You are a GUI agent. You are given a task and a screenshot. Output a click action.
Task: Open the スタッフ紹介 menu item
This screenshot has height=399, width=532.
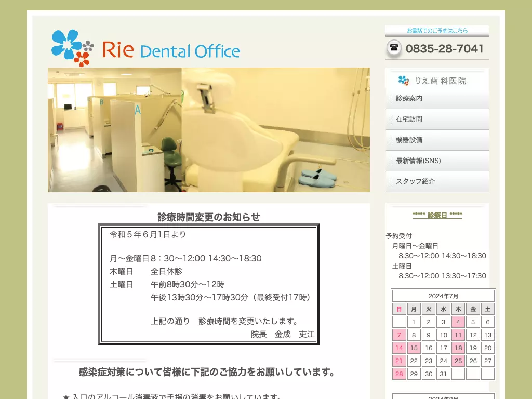click(437, 181)
